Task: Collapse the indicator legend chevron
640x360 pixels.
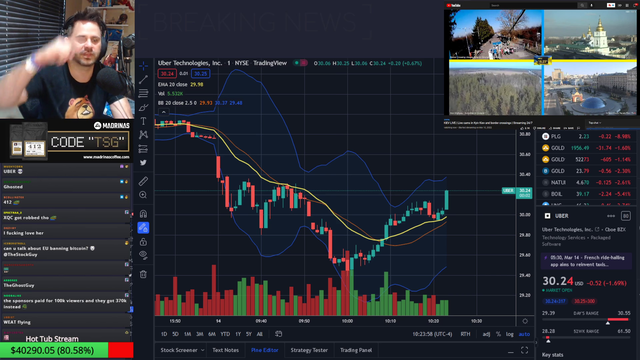Action: click(x=163, y=112)
